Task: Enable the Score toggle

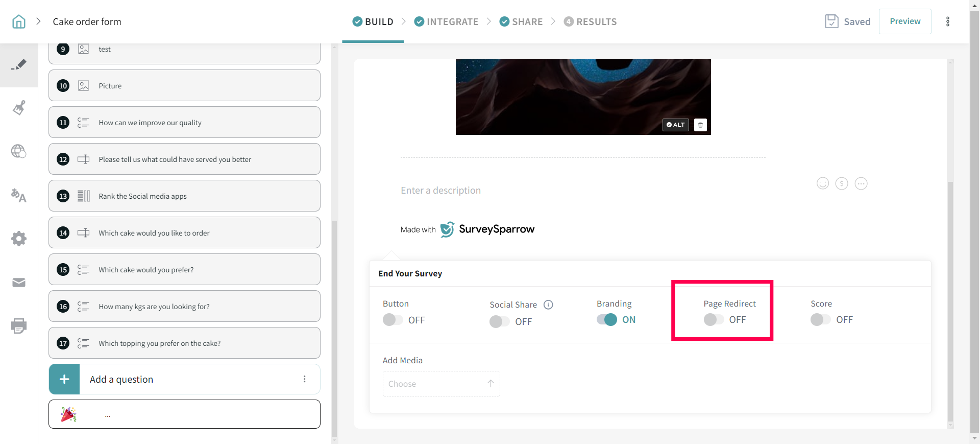Action: coord(820,320)
